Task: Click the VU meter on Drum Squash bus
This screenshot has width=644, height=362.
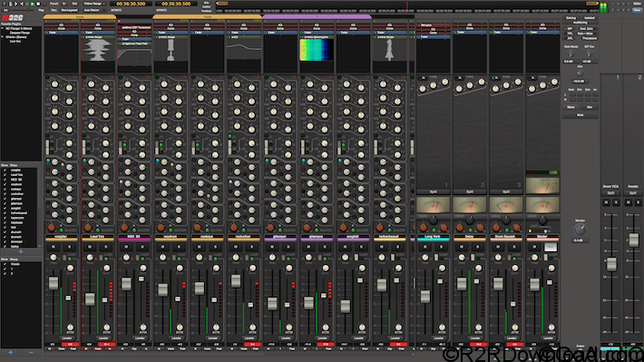Action: point(506,205)
